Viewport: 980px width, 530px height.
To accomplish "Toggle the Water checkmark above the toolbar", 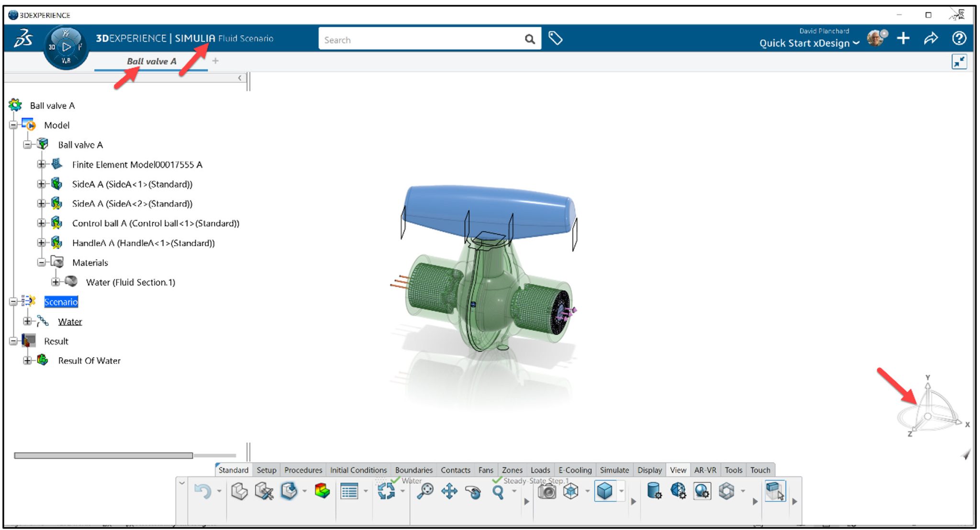I will point(396,481).
